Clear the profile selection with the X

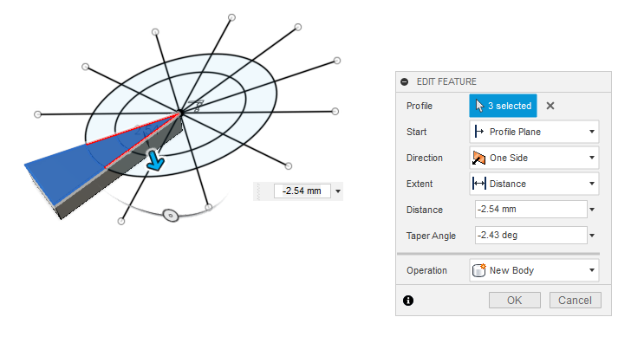pos(550,106)
